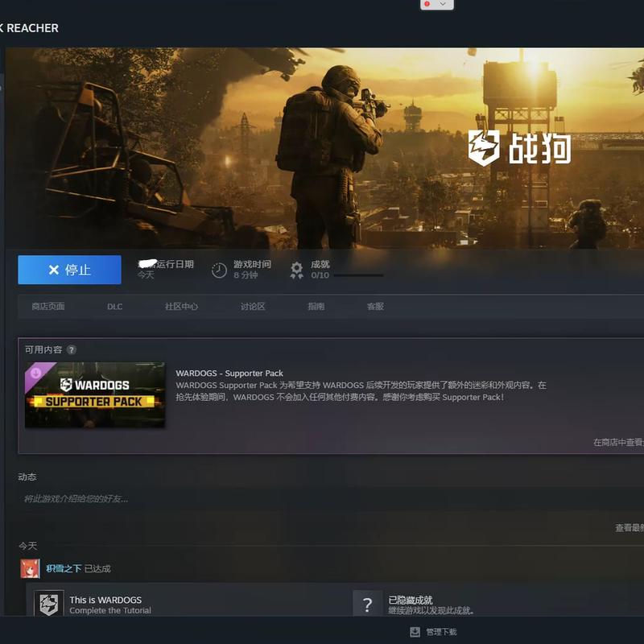Click the purple download badge on Supporter Pack
644x644 pixels.
coord(35,373)
